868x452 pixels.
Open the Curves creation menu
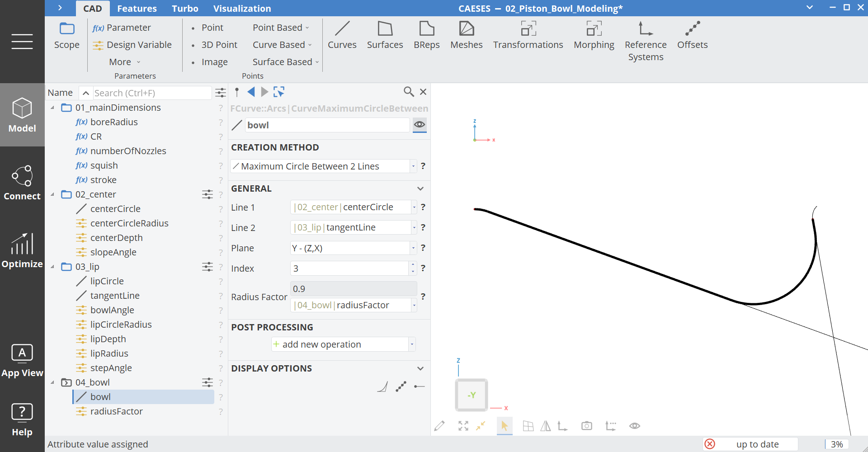[342, 35]
